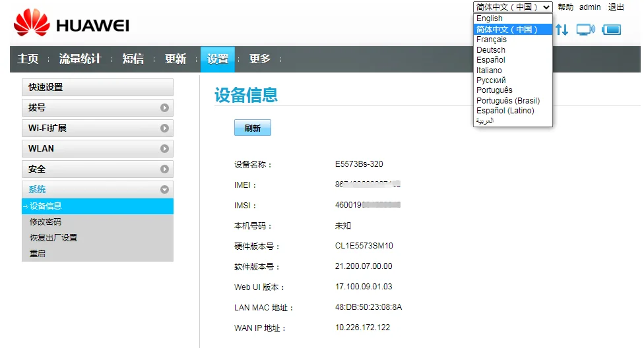Select the 设置 tab
Viewport: 644px width, 348px height.
[218, 59]
